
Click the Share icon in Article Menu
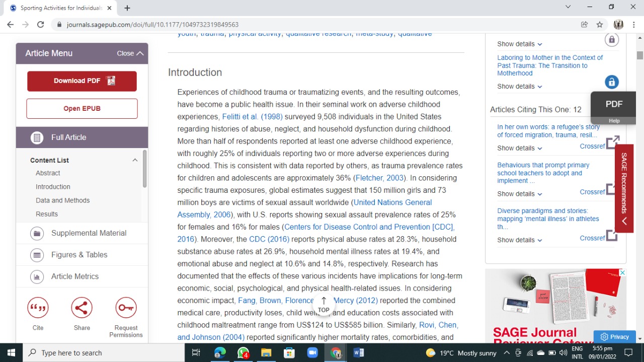pyautogui.click(x=82, y=308)
